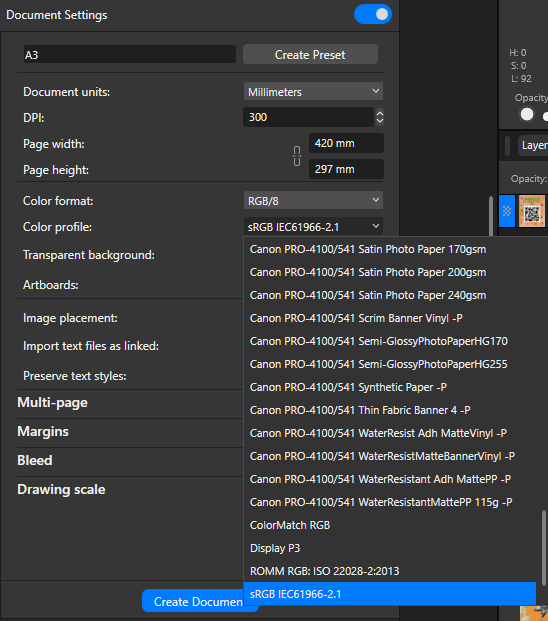The width and height of the screenshot is (548, 621).
Task: Select Canon PRO-4100/541 Satin Photo Paper 170gsm
Action: click(390, 250)
